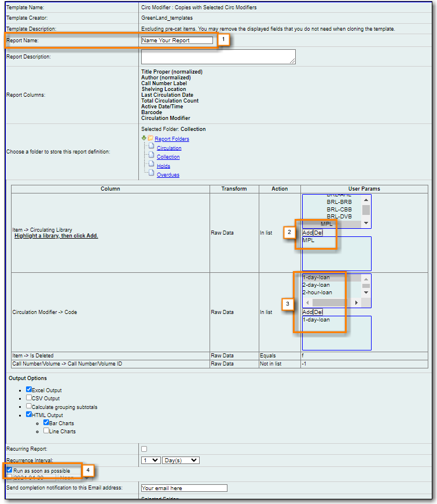
Task: Highlight MPL in the library list
Action: click(x=326, y=224)
